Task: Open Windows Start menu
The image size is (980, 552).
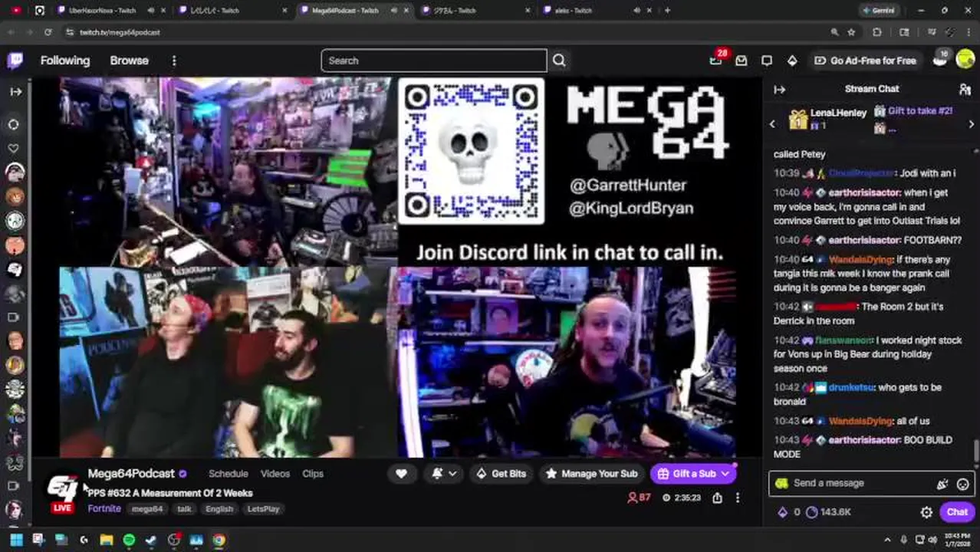Action: pos(16,540)
